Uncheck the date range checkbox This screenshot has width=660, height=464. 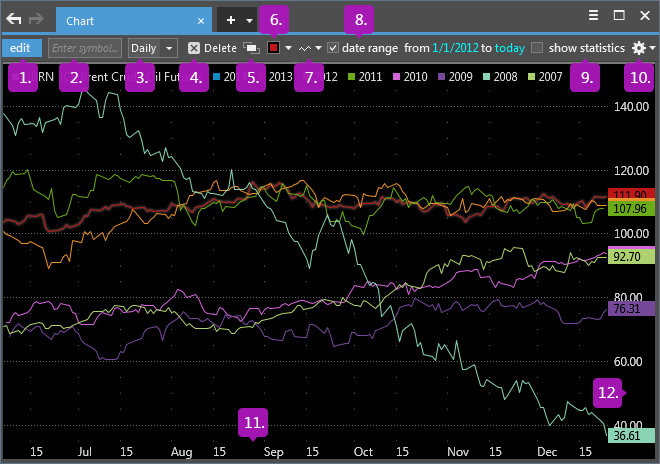333,47
